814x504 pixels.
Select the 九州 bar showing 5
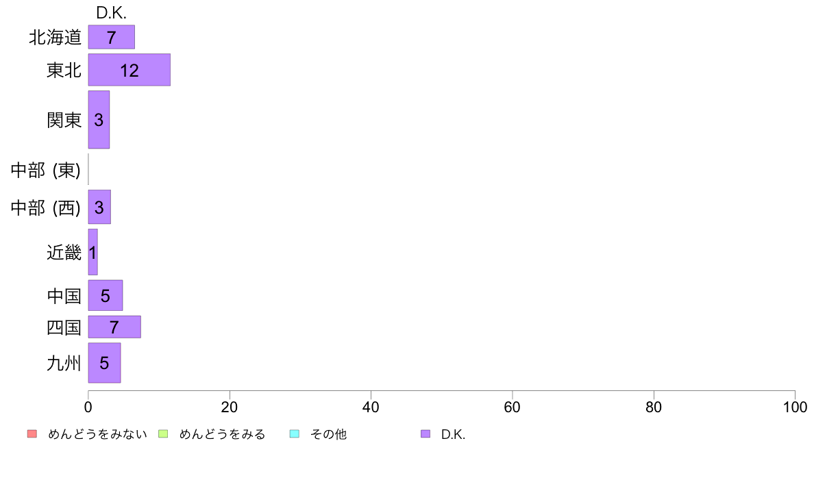click(104, 363)
